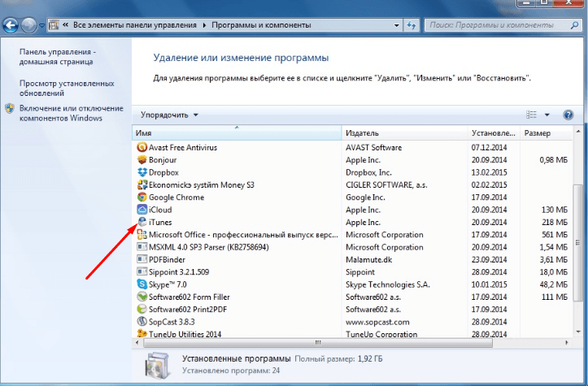Click the Windows components shield icon
The height and width of the screenshot is (386, 588).
10,109
